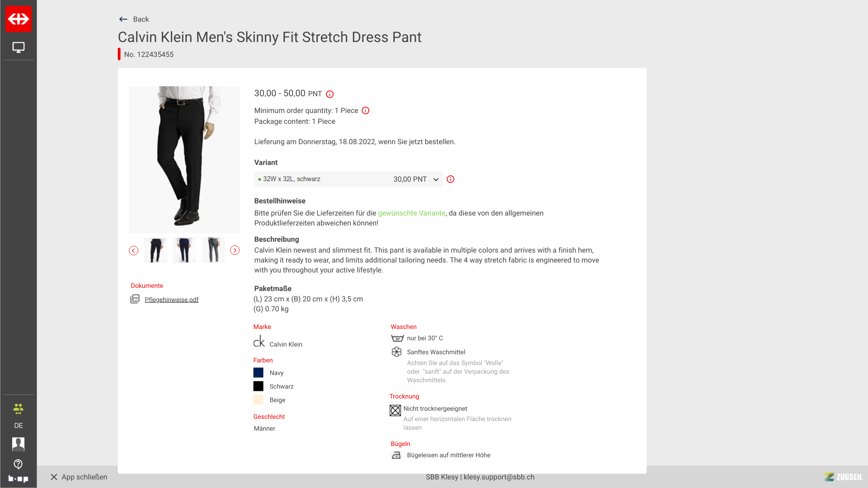Click the main product image
This screenshot has height=488, width=868.
(x=184, y=160)
